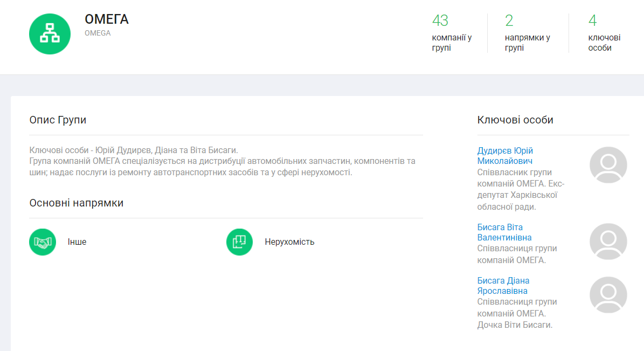Open Бисага Діана Ярославівна profile link
644x351 pixels.
503,286
